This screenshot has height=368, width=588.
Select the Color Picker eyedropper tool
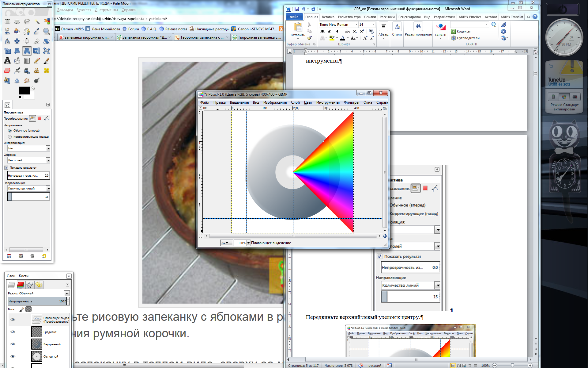click(37, 31)
